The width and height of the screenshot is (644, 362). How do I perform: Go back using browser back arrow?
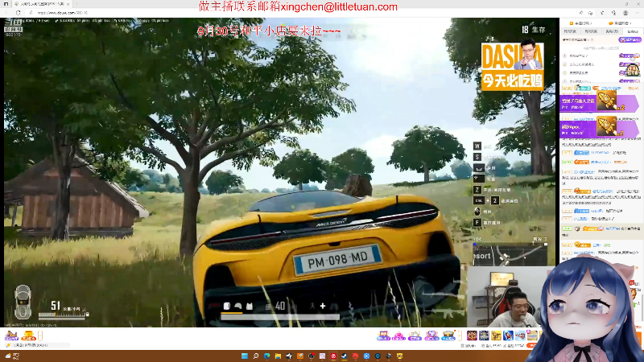click(6, 13)
